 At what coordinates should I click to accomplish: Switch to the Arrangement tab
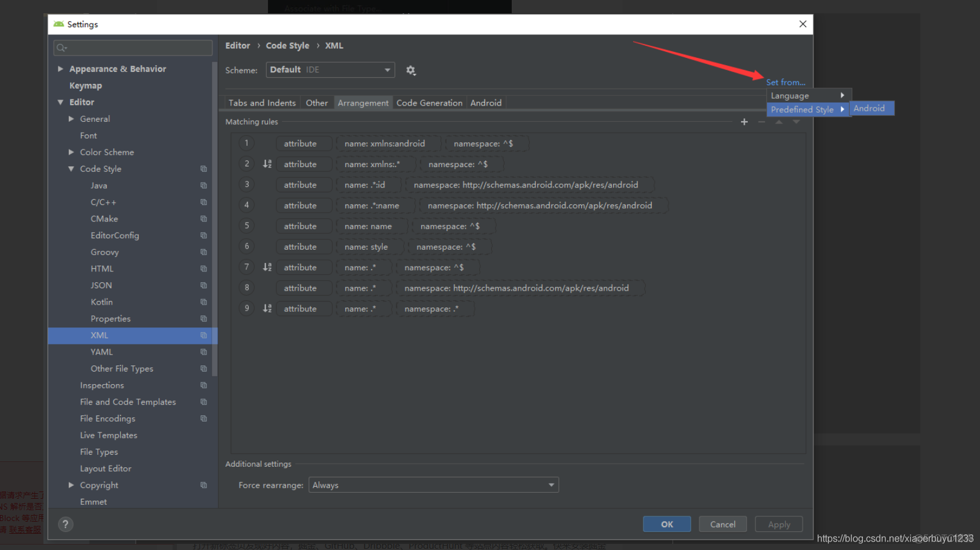(363, 103)
